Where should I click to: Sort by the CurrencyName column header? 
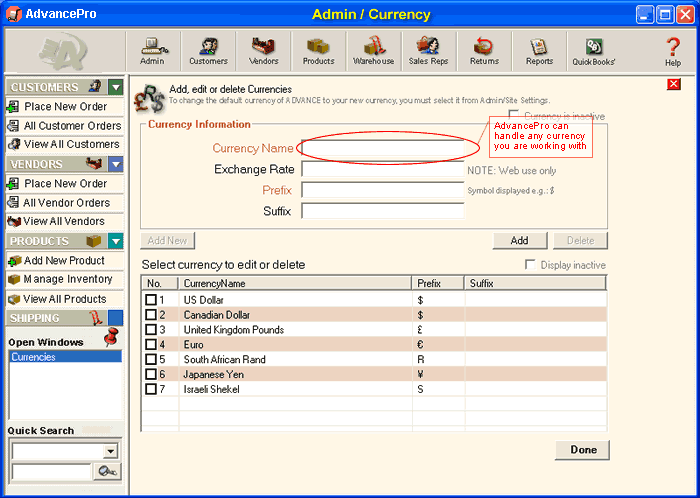(295, 283)
